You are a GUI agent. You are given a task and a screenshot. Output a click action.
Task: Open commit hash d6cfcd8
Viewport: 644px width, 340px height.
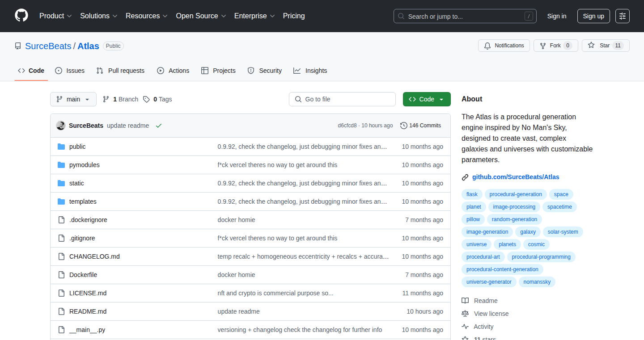click(347, 126)
